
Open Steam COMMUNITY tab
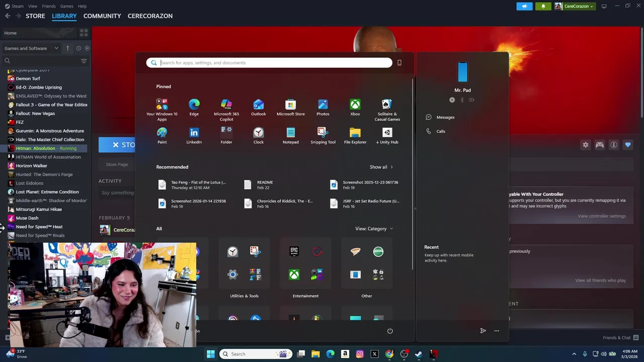(x=102, y=16)
